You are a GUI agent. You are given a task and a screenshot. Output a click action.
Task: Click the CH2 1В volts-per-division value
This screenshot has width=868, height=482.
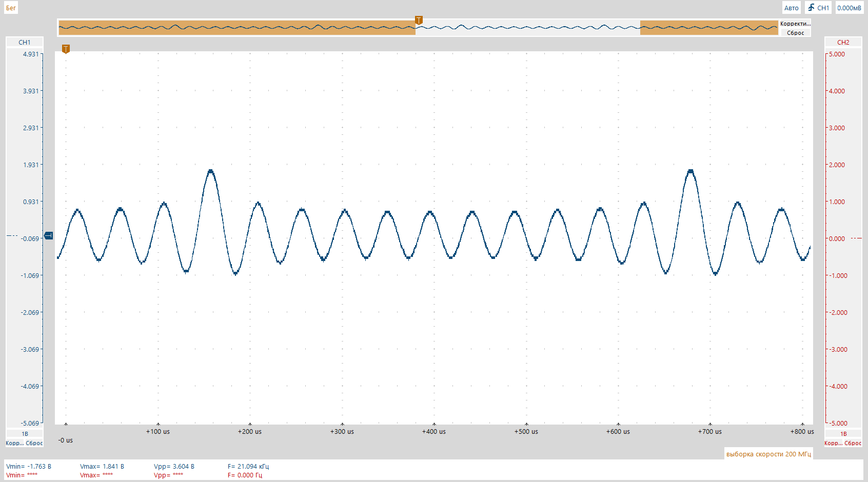click(843, 434)
